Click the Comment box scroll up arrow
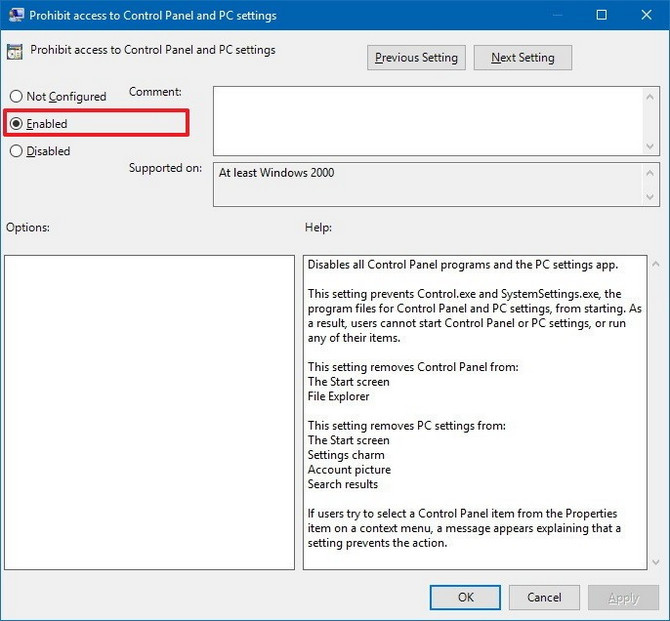Viewport: 670px width, 621px height. [651, 95]
